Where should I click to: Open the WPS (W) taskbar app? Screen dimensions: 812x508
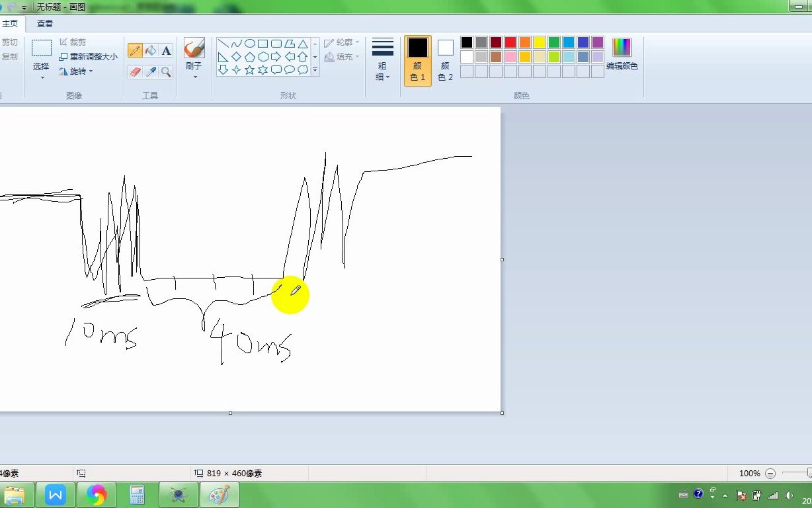point(56,495)
